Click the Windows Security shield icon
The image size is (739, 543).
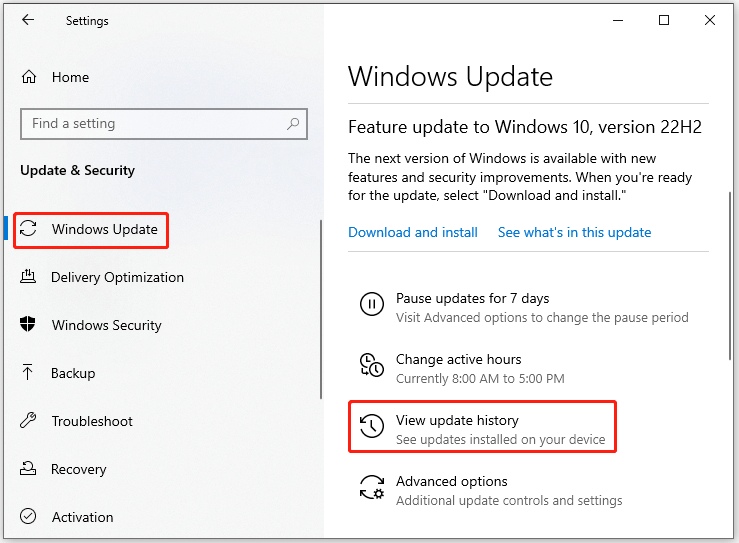pos(28,324)
